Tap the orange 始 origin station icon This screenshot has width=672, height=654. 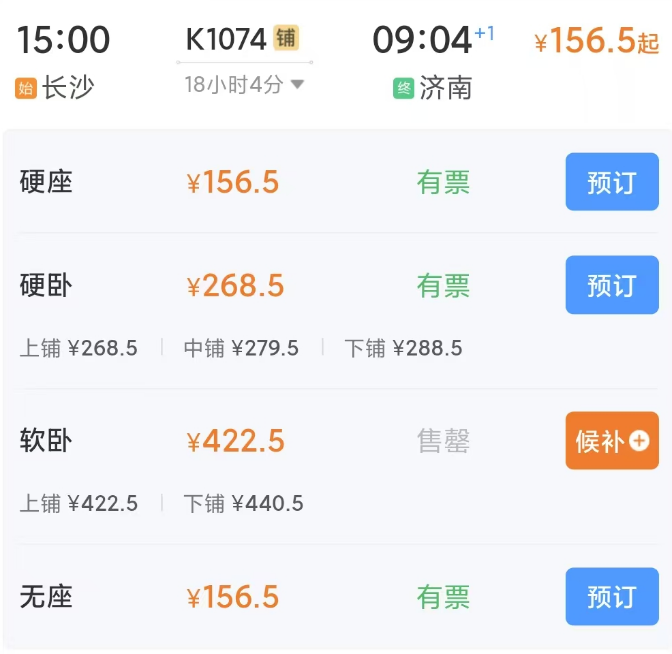[26, 88]
